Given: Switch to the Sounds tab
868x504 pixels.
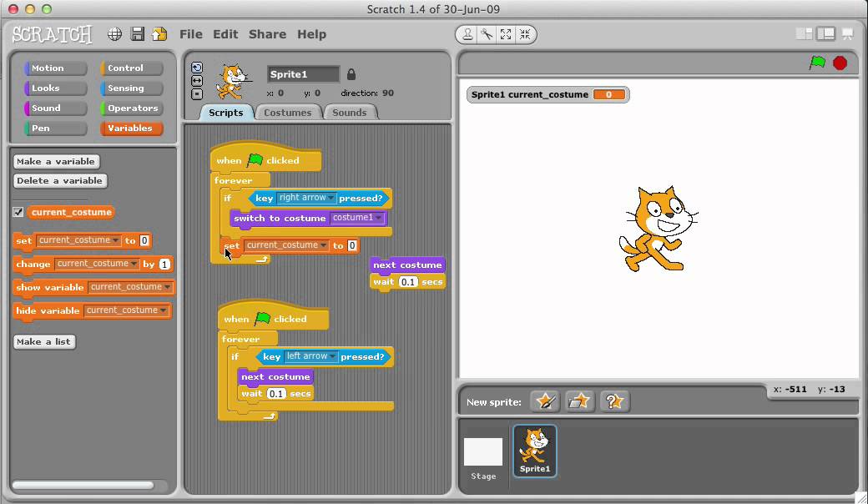Looking at the screenshot, I should coord(350,113).
